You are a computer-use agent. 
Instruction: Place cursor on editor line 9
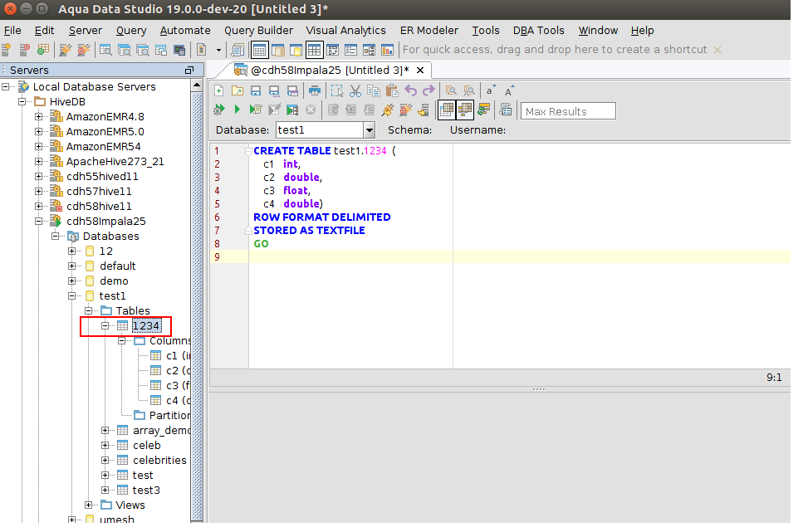519,257
